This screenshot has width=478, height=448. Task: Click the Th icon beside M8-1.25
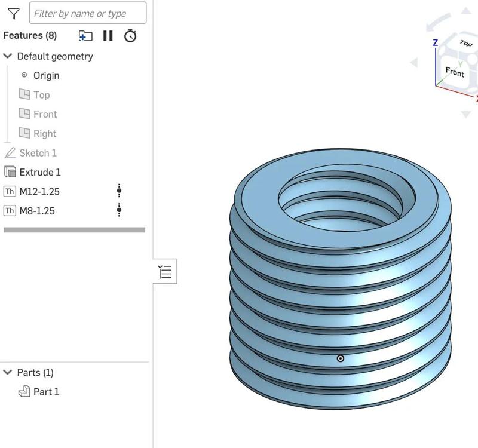(x=10, y=211)
